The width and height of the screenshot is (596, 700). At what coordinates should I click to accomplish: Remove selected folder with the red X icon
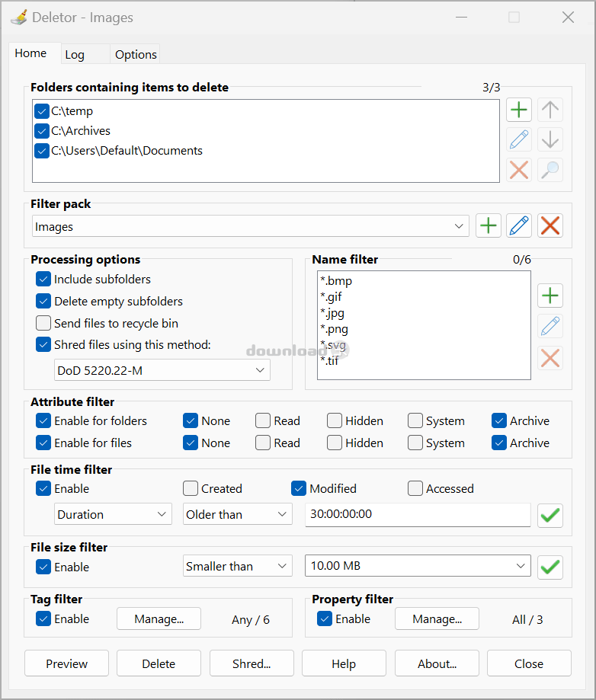[519, 170]
